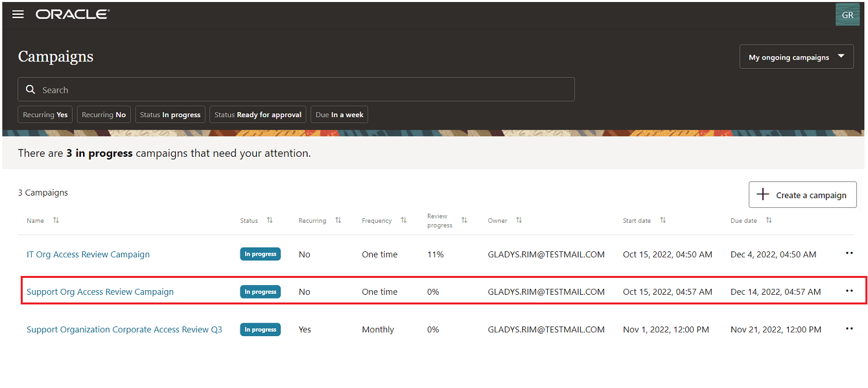Click the search magnifier icon
The image size is (868, 388).
point(30,89)
